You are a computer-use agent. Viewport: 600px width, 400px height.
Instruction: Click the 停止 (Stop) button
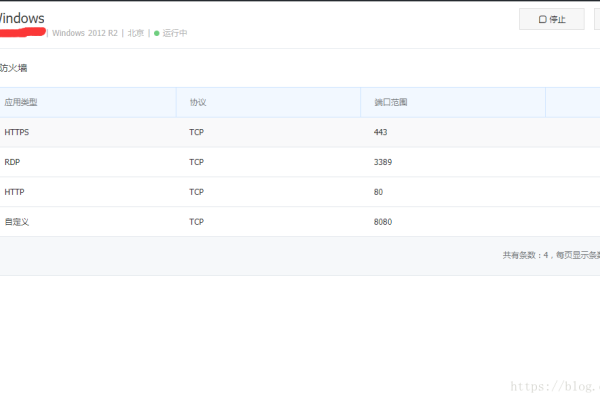[551, 19]
